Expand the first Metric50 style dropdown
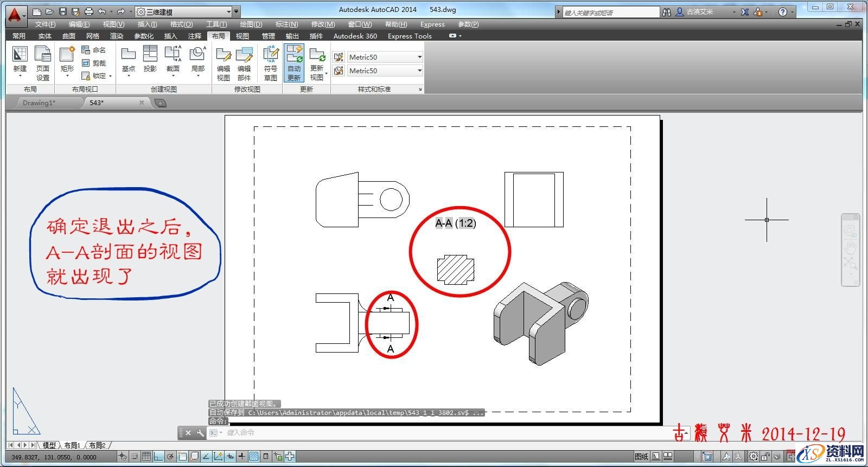Image resolution: width=868 pixels, height=467 pixels. [419, 57]
